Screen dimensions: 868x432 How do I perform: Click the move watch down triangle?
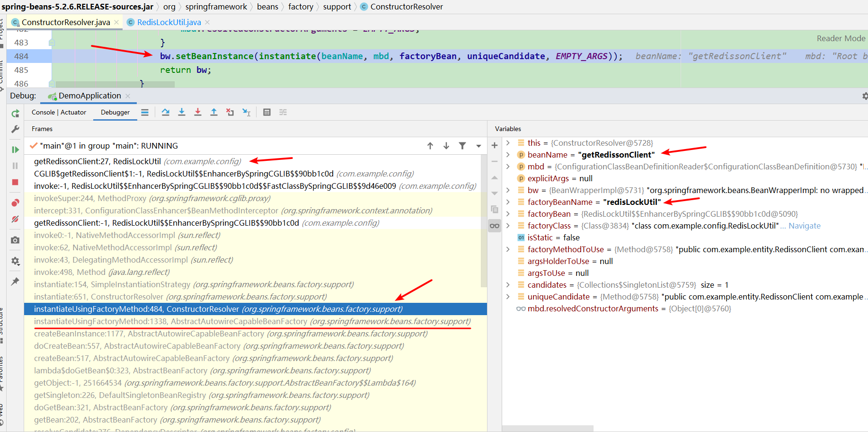pyautogui.click(x=495, y=193)
